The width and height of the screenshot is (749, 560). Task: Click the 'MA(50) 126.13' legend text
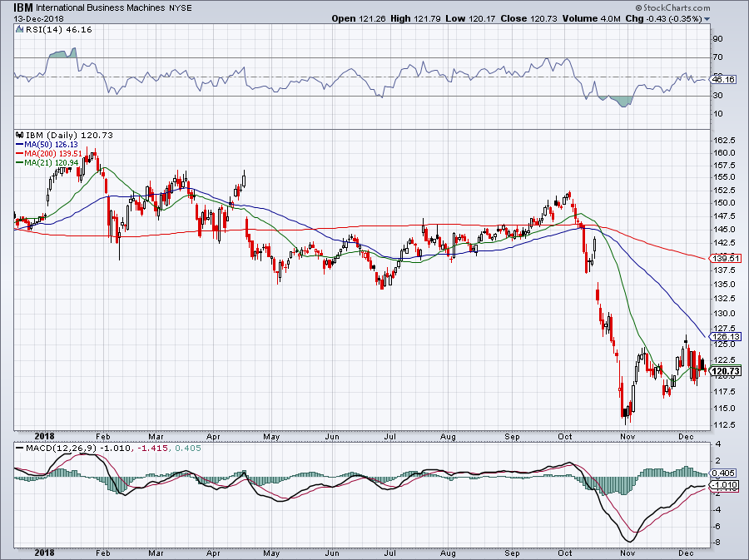pos(51,144)
